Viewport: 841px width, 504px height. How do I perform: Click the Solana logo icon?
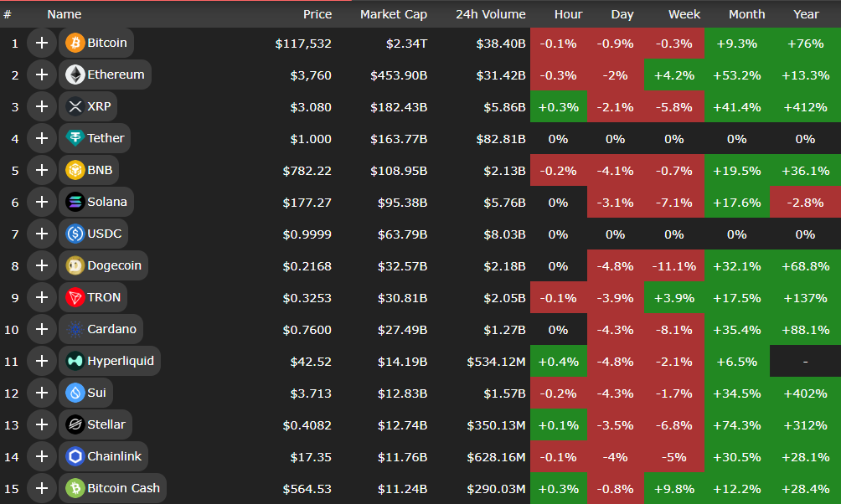75,202
